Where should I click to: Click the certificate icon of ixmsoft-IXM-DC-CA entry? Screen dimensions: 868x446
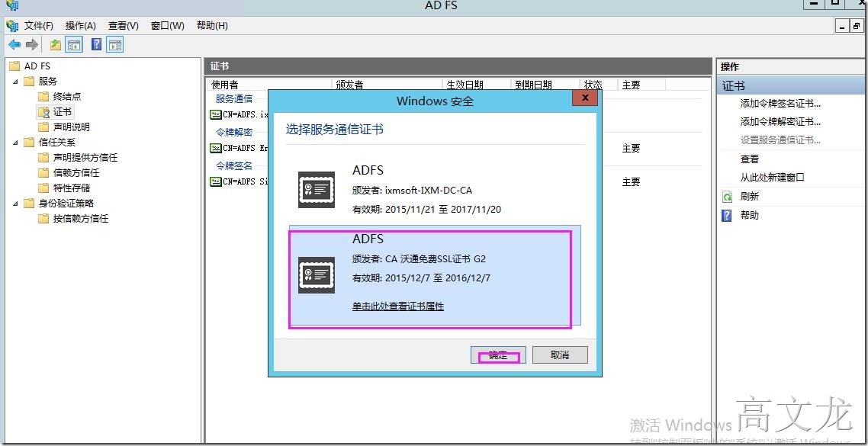click(316, 190)
